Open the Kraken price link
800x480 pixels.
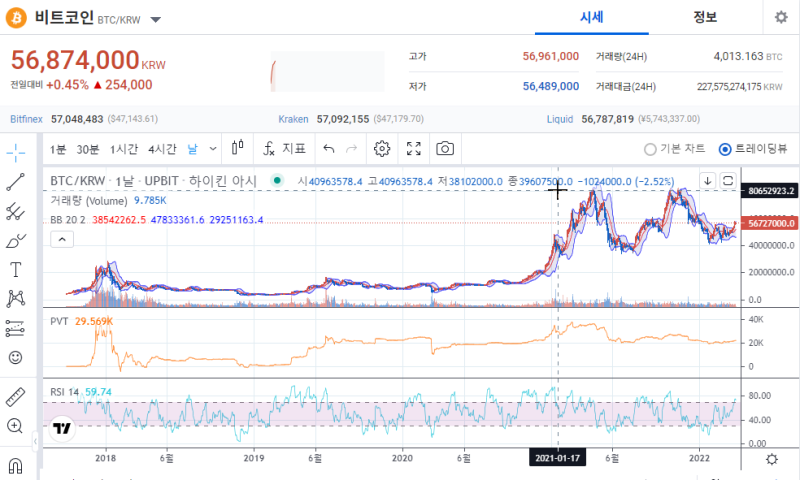pos(293,119)
